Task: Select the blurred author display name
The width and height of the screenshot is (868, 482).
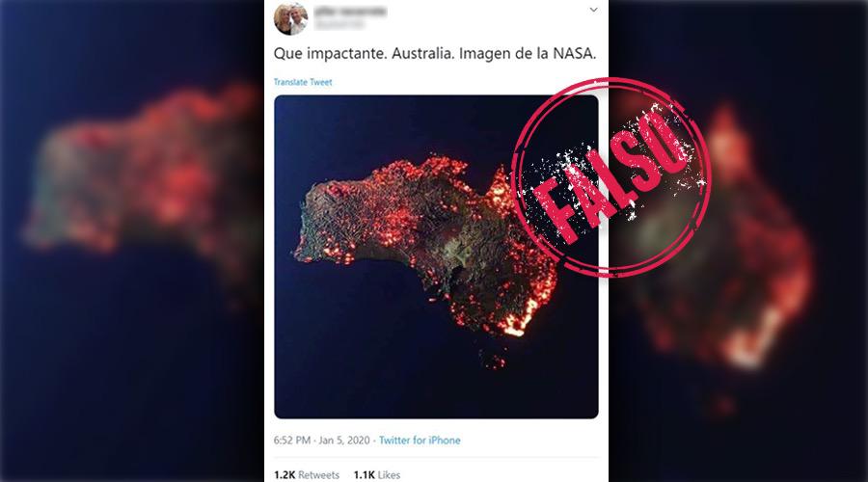Action: point(350,12)
